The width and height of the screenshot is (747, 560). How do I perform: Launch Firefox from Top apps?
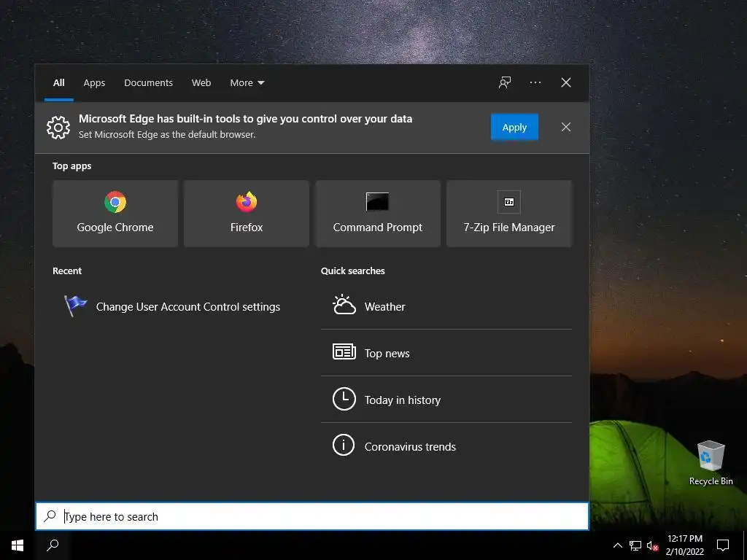click(247, 214)
